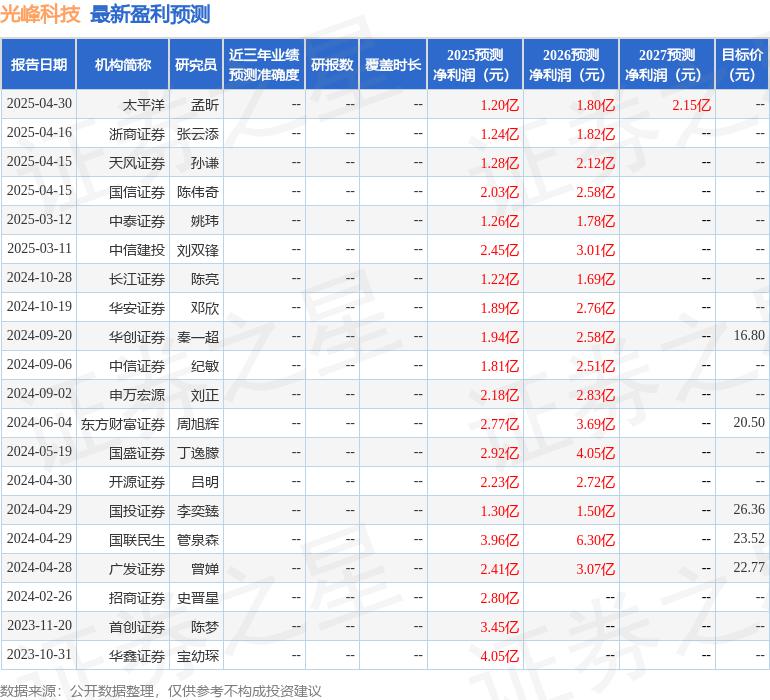Select the 目标价 column header
The image size is (770, 700).
[x=742, y=65]
